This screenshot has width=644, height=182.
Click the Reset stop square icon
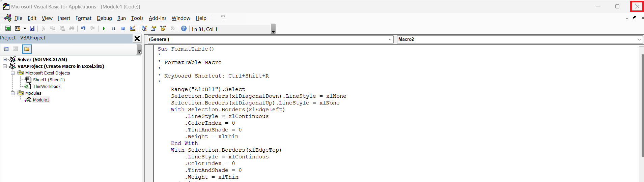click(x=123, y=29)
